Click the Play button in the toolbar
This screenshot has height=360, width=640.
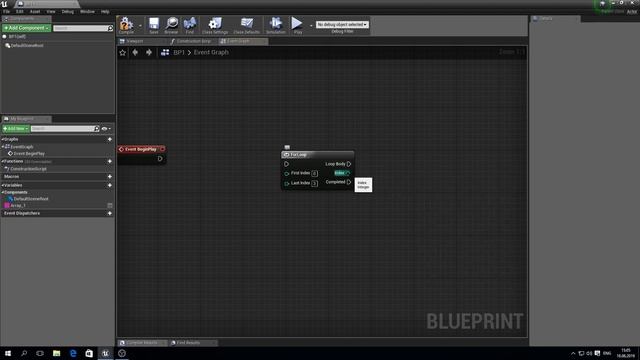(x=297, y=24)
